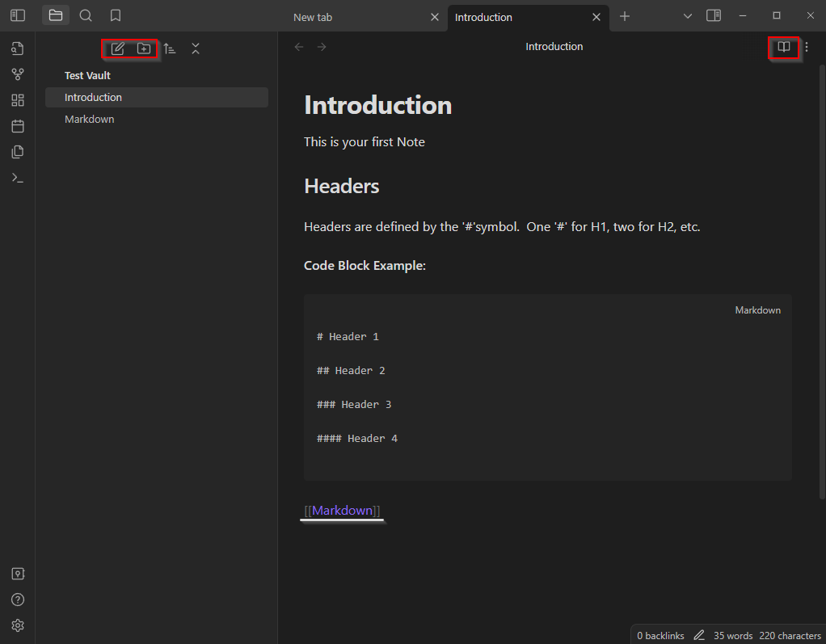Open the Markdown note in file list
Image resolution: width=826 pixels, height=644 pixels.
point(157,119)
